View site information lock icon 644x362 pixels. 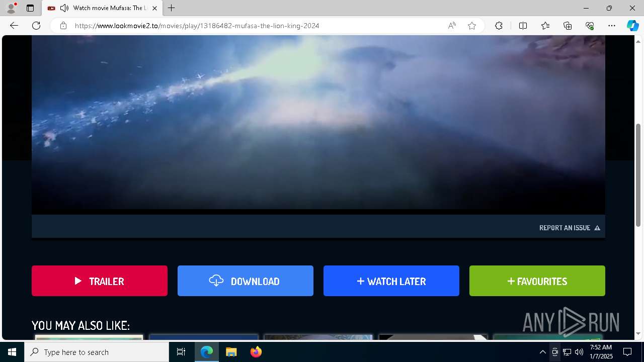(x=63, y=26)
